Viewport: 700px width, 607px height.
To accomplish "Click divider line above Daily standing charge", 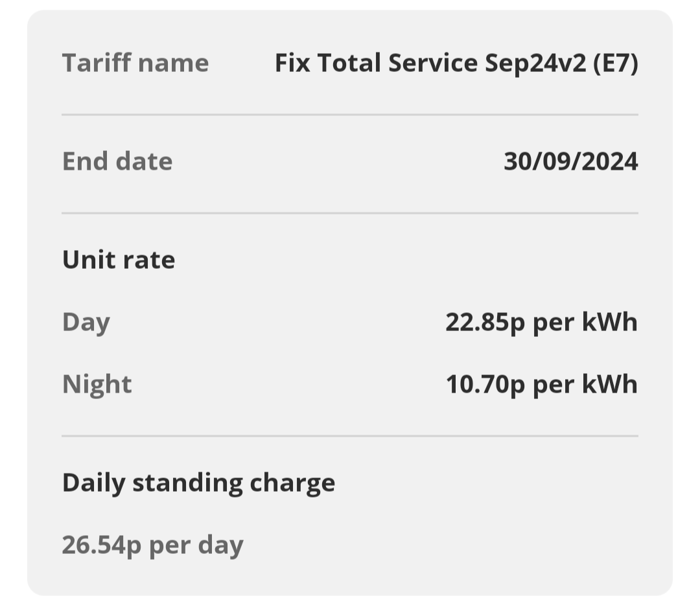I will coord(350,435).
